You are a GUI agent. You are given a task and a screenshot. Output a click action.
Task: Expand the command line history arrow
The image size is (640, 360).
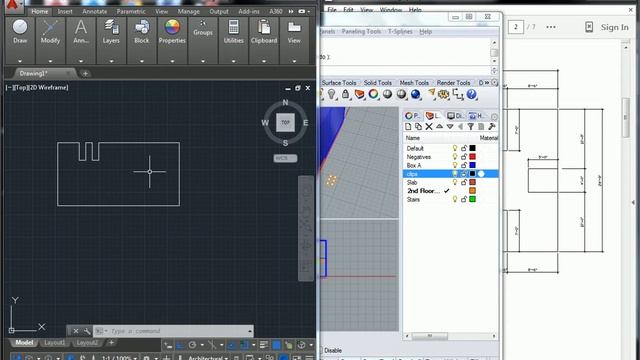pyautogui.click(x=250, y=331)
